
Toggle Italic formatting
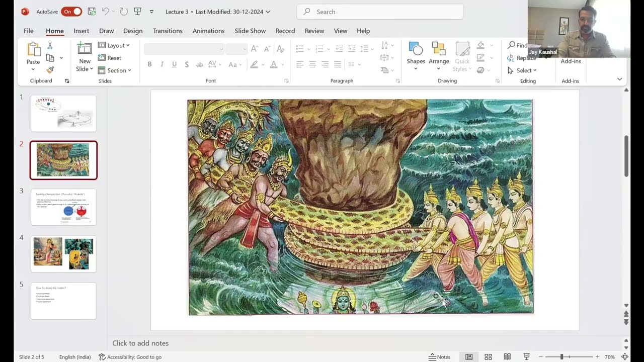(x=162, y=64)
